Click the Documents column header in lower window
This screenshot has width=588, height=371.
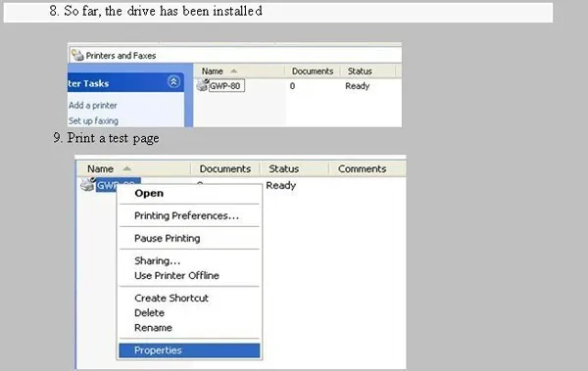pos(225,168)
